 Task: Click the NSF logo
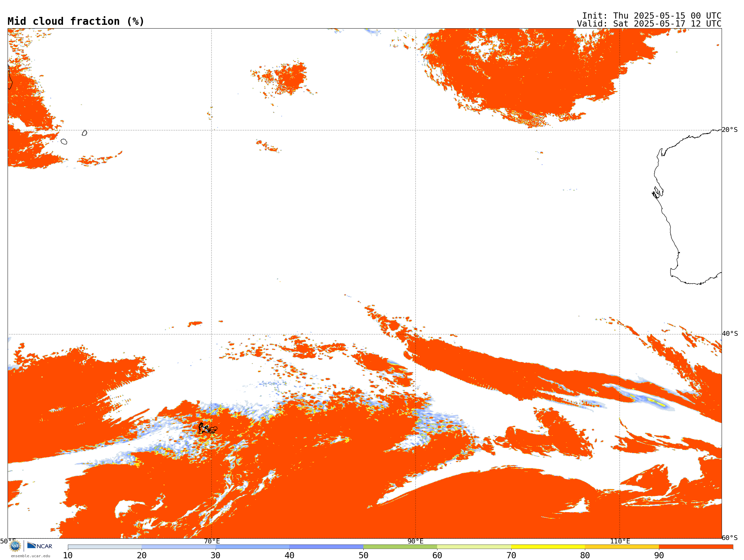pyautogui.click(x=15, y=546)
